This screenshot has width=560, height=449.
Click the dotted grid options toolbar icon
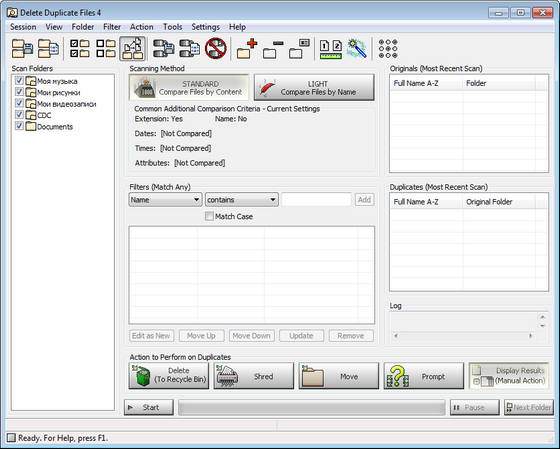coord(388,49)
